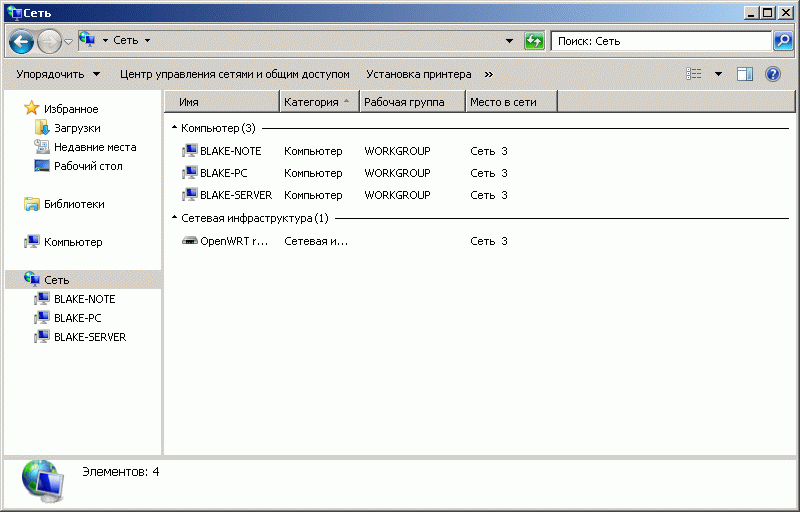Click the magnifier search button
Image resolution: width=800 pixels, height=512 pixels.
click(x=783, y=41)
